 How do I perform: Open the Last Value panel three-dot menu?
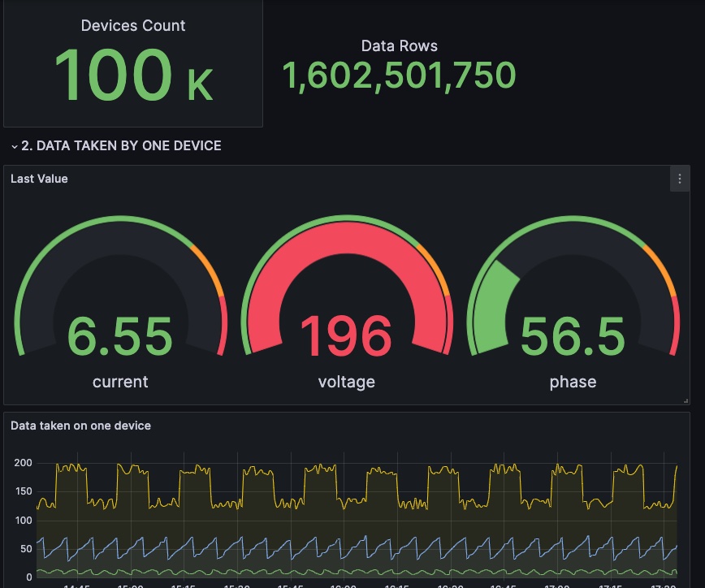[x=679, y=179]
